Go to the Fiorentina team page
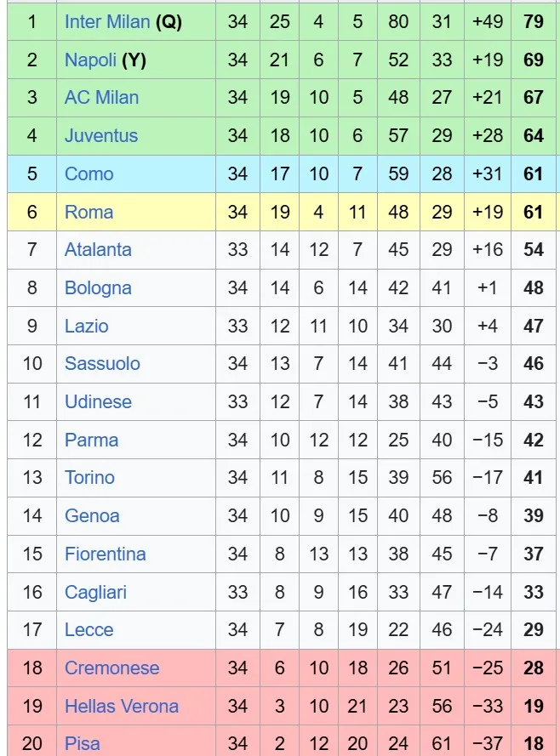This screenshot has width=560, height=756. pos(105,554)
